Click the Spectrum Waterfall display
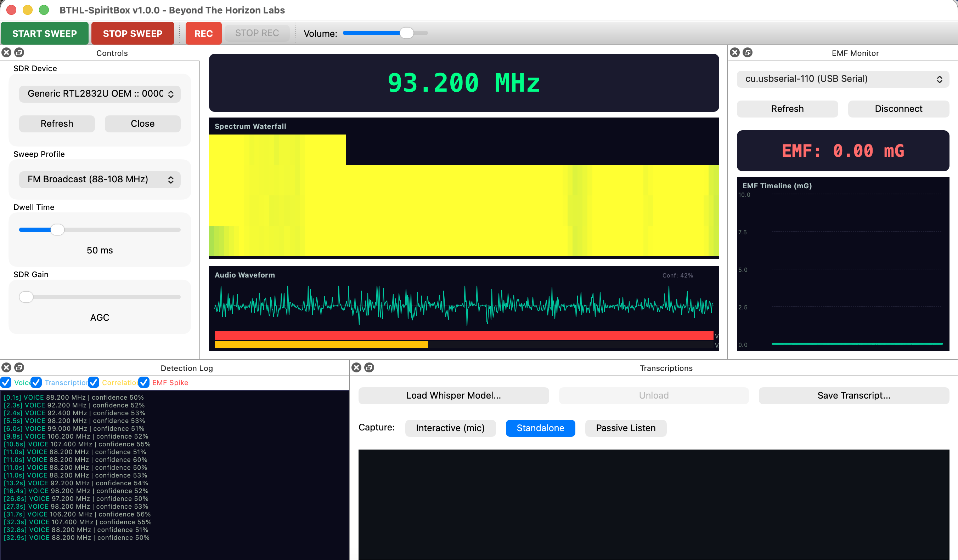958x560 pixels. click(464, 188)
